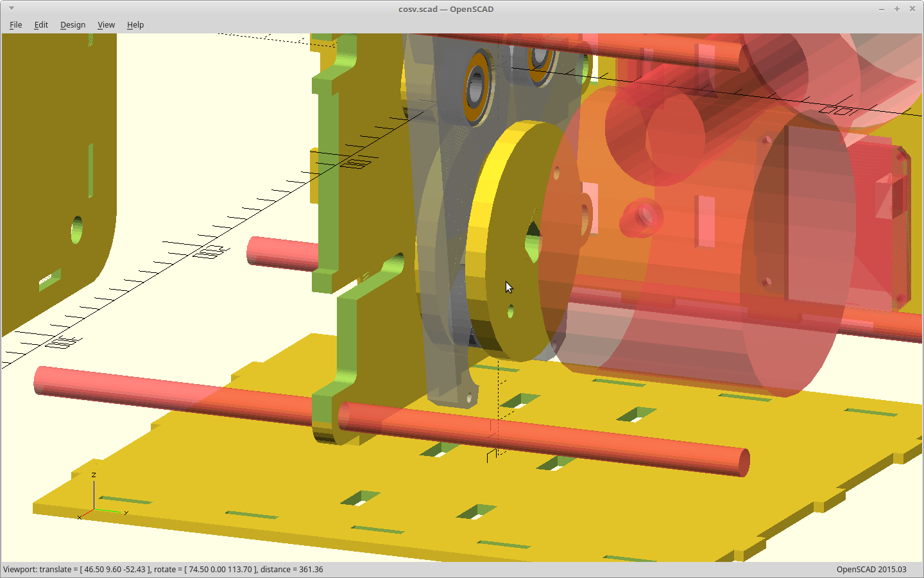Minimize the OpenSCAD window
This screenshot has width=924, height=578.
pos(881,9)
